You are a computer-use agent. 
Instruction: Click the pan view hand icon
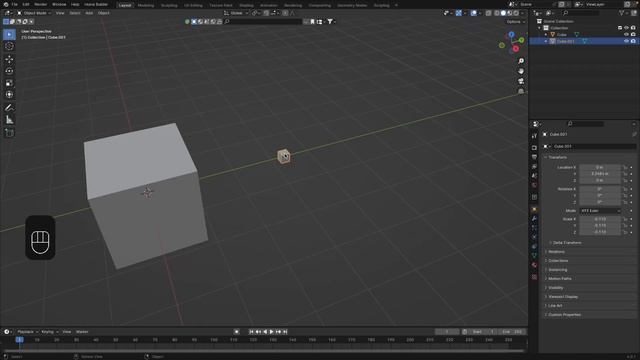521,71
